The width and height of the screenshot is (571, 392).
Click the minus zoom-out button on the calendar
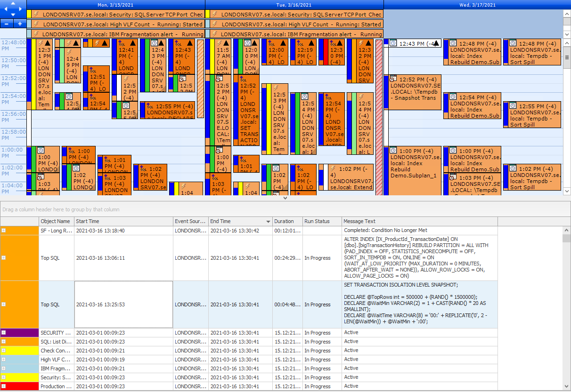(7, 23)
